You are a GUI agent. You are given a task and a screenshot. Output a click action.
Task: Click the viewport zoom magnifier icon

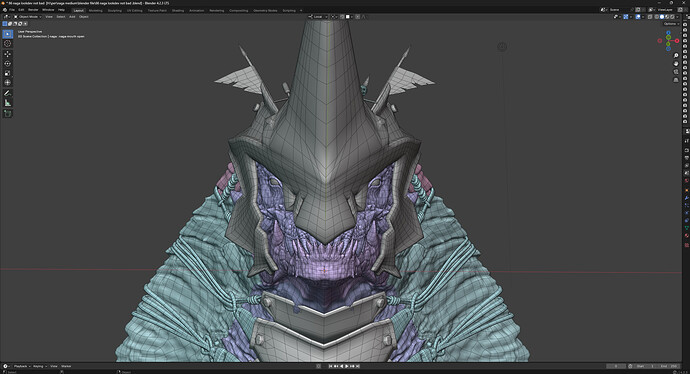tap(676, 56)
